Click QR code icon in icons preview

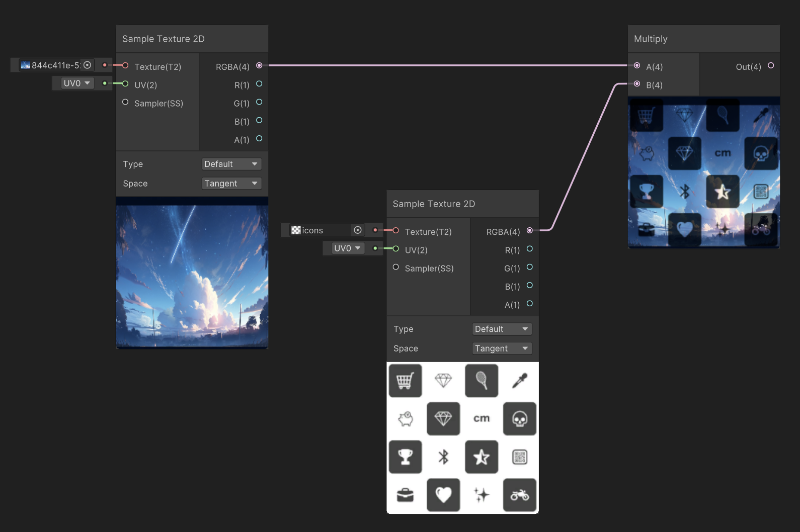[x=520, y=457]
